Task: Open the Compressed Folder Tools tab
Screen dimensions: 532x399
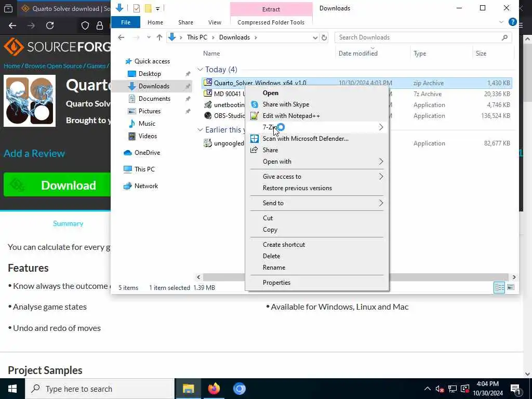Action: point(271,22)
